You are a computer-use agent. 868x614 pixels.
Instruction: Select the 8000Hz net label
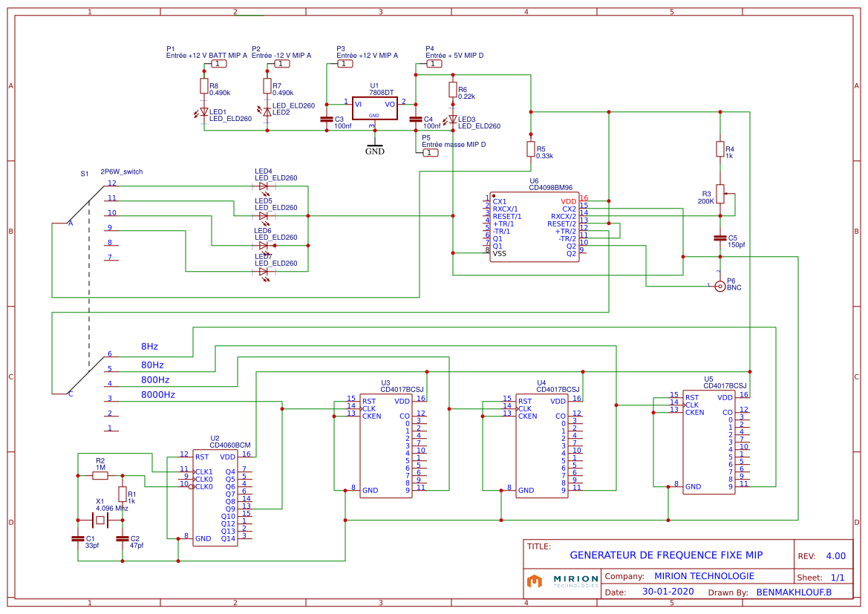(159, 395)
